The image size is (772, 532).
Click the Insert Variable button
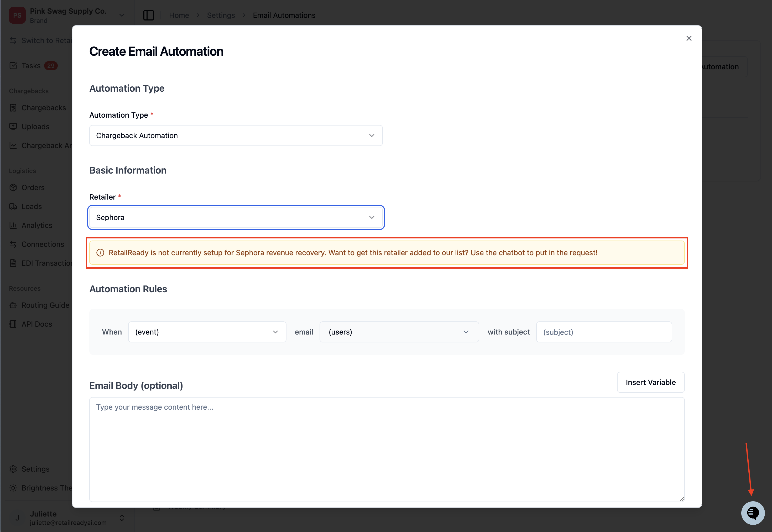coord(650,382)
